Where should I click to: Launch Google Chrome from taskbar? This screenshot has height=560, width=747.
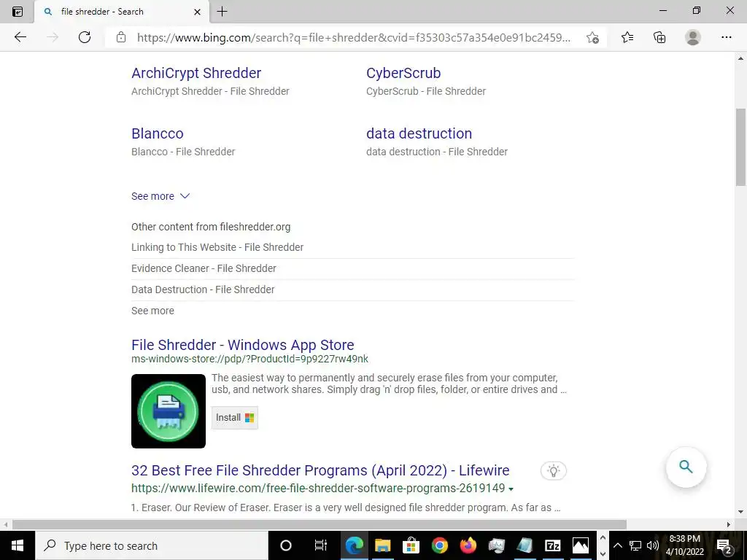(439, 545)
